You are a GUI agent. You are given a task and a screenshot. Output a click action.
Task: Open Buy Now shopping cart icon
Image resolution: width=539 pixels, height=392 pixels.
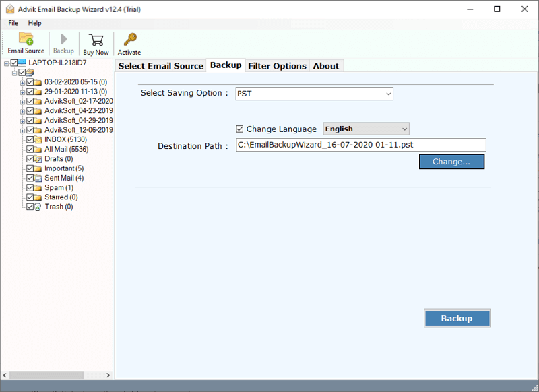[x=96, y=40]
